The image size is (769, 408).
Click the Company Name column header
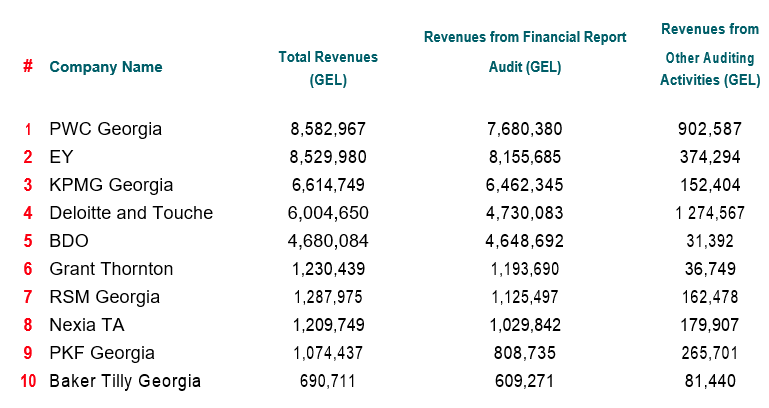pos(105,67)
